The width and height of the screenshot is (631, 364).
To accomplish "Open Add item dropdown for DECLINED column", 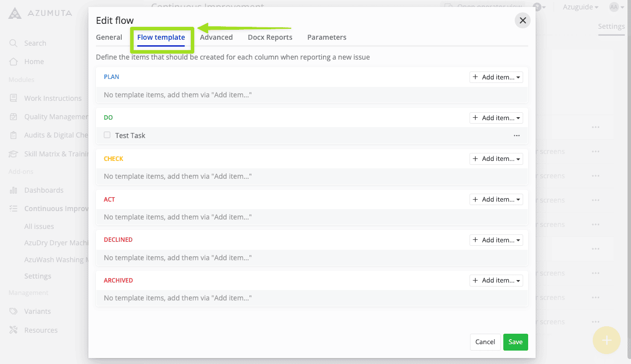I will (496, 240).
